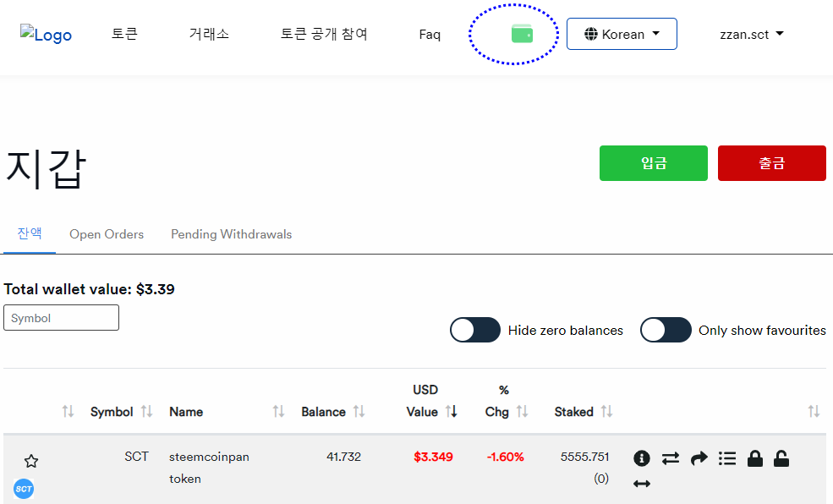
Task: Open the Faq navigation link
Action: point(430,35)
